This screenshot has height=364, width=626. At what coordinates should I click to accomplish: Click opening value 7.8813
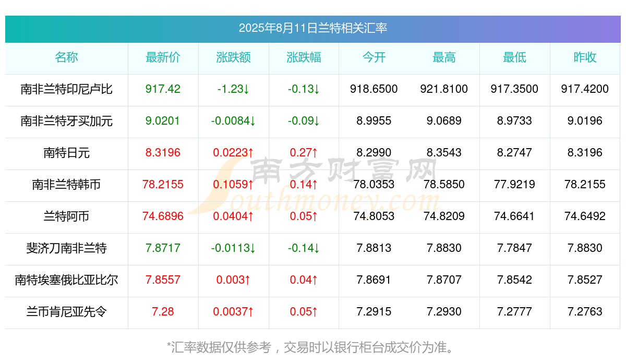(x=374, y=248)
